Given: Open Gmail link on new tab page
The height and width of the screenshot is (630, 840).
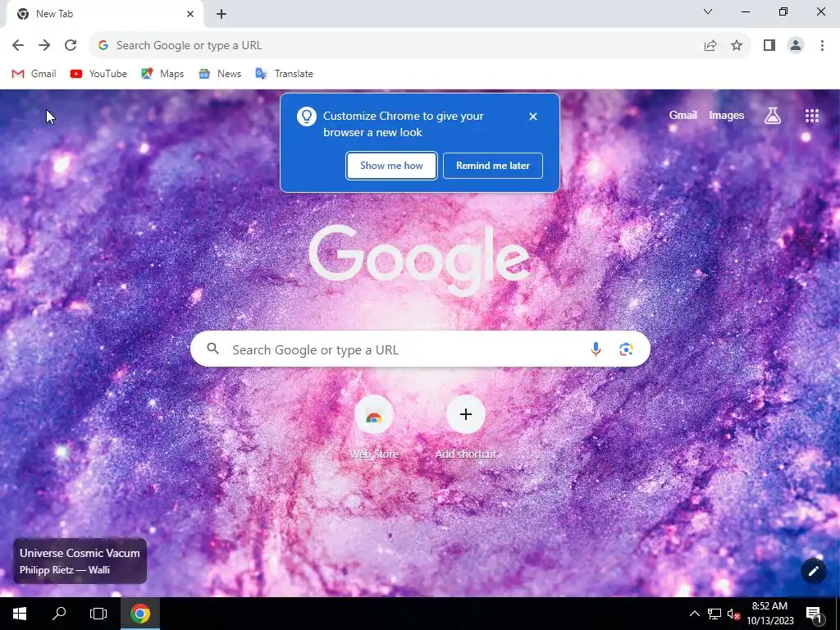Looking at the screenshot, I should point(683,115).
